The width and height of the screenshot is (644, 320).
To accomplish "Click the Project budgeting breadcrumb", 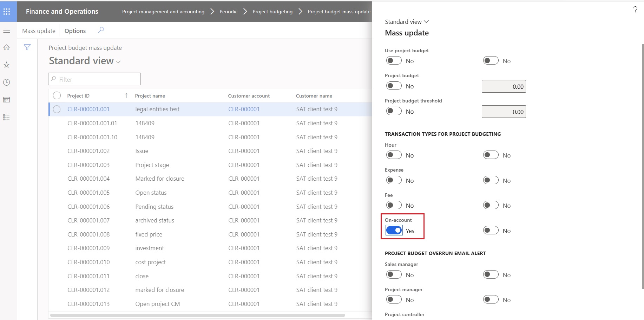I will [x=272, y=12].
